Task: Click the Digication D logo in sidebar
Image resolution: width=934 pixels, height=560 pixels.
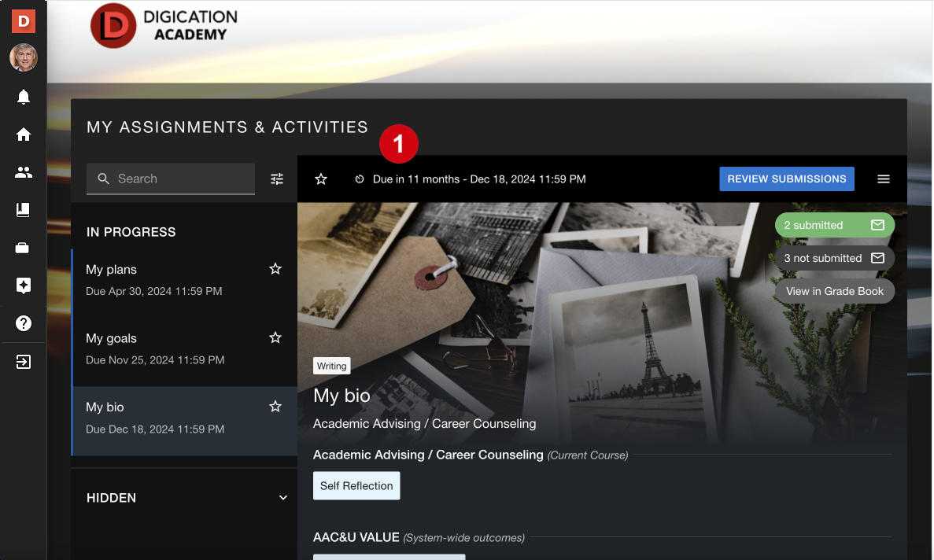Action: coord(24,21)
